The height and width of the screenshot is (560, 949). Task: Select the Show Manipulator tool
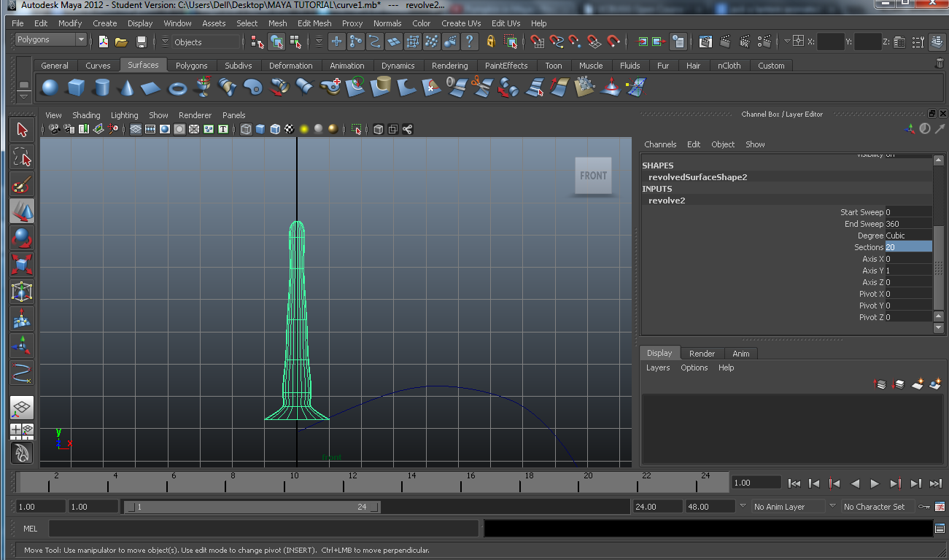22,346
